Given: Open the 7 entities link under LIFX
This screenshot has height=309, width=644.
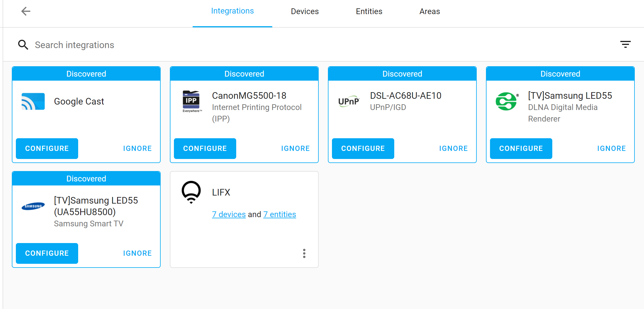Looking at the screenshot, I should coord(279,214).
